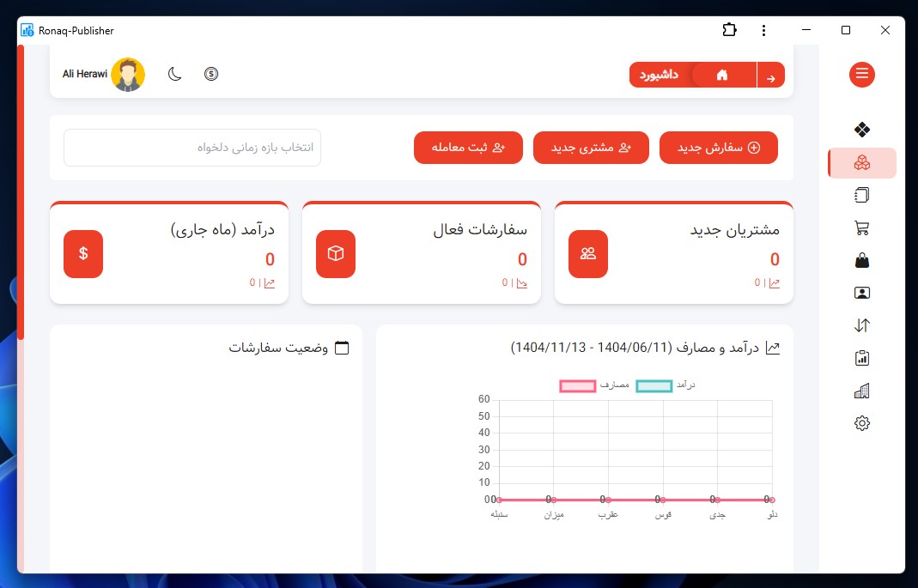Open the three-dot menu in titlebar
This screenshot has height=588, width=918.
[763, 29]
